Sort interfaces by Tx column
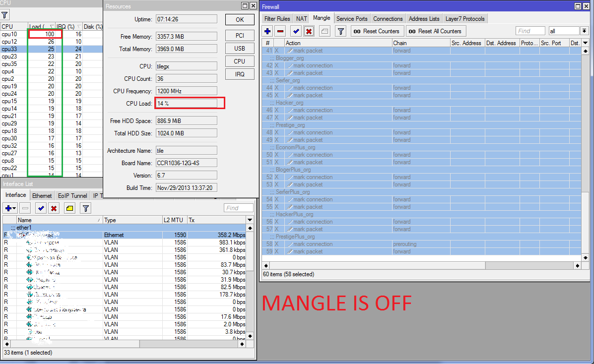 pos(217,220)
